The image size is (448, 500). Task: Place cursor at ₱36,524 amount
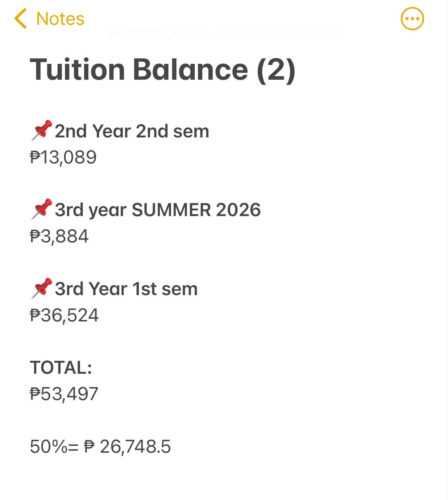pos(64,315)
